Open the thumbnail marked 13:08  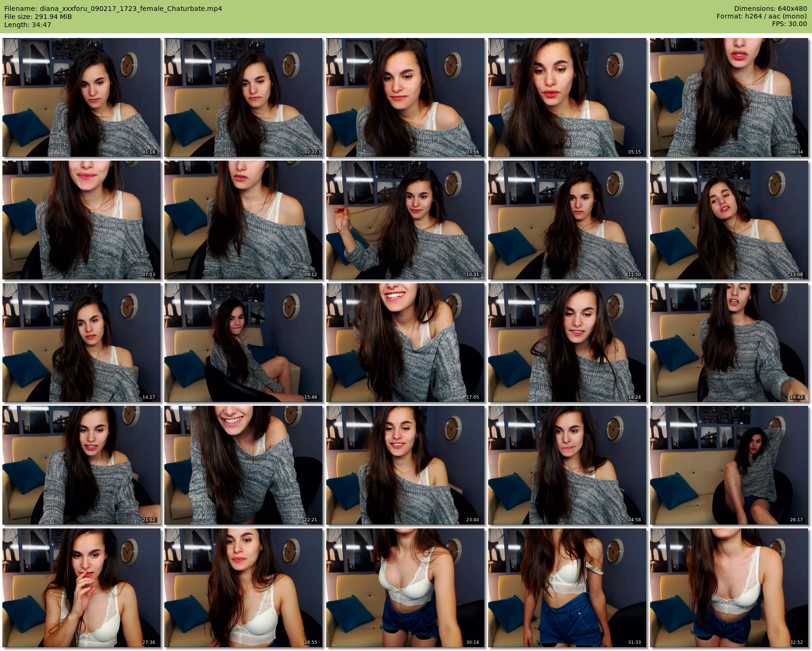pos(729,220)
